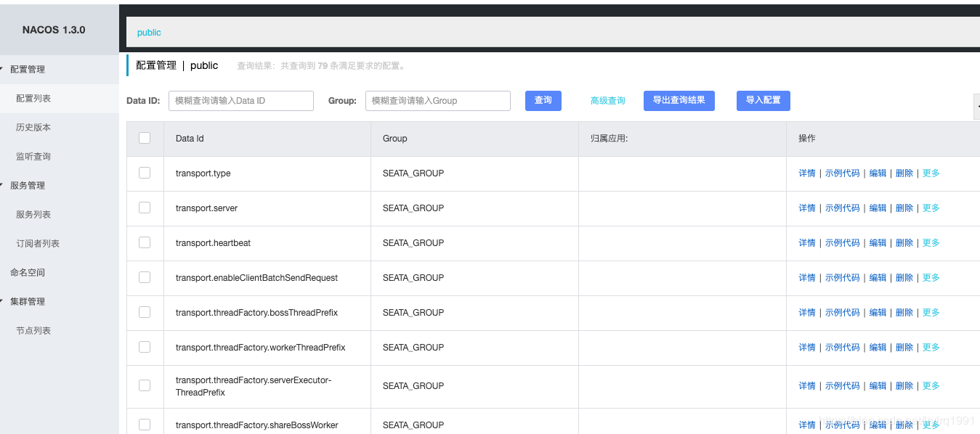Collapse the 集群管理 sidebar arrow
The height and width of the screenshot is (434, 980).
click(x=2, y=301)
